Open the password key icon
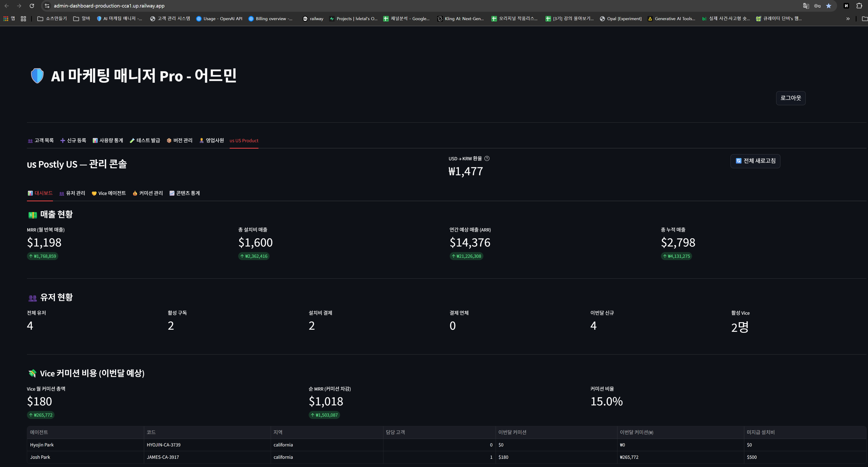 click(x=817, y=6)
